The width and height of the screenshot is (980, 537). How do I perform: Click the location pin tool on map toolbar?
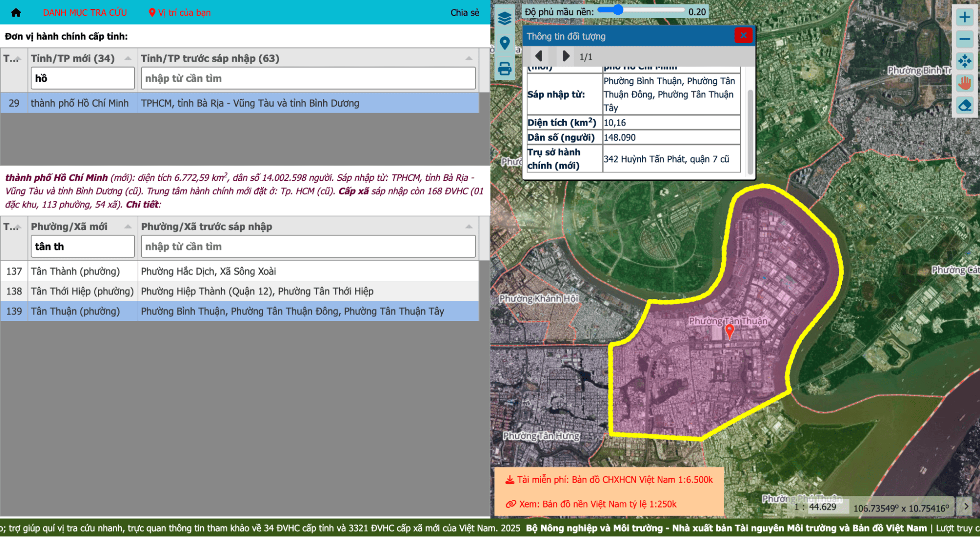pyautogui.click(x=504, y=43)
